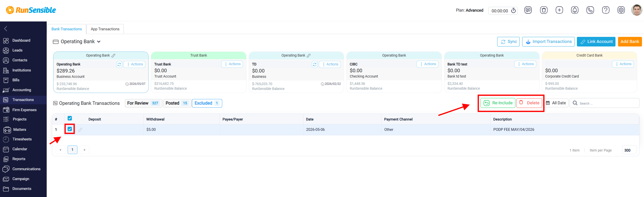The image size is (644, 197).
Task: Open the help question mark icon
Action: click(x=606, y=10)
